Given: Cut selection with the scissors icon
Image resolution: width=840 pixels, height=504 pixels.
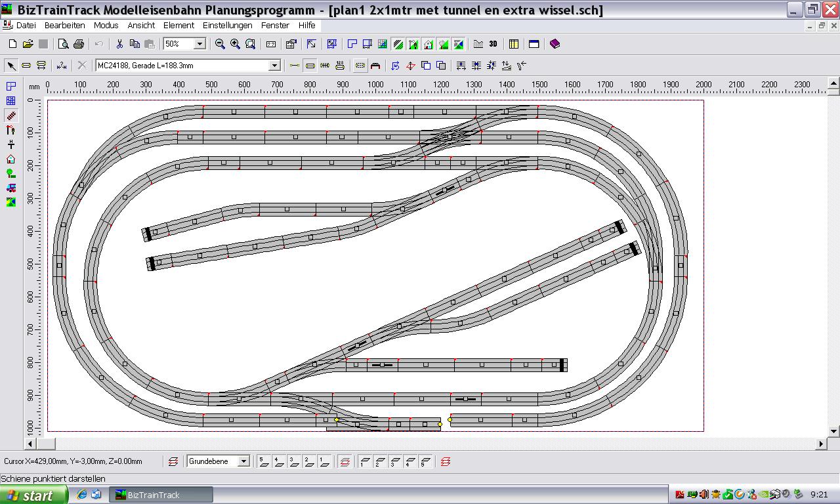Looking at the screenshot, I should pos(119,44).
